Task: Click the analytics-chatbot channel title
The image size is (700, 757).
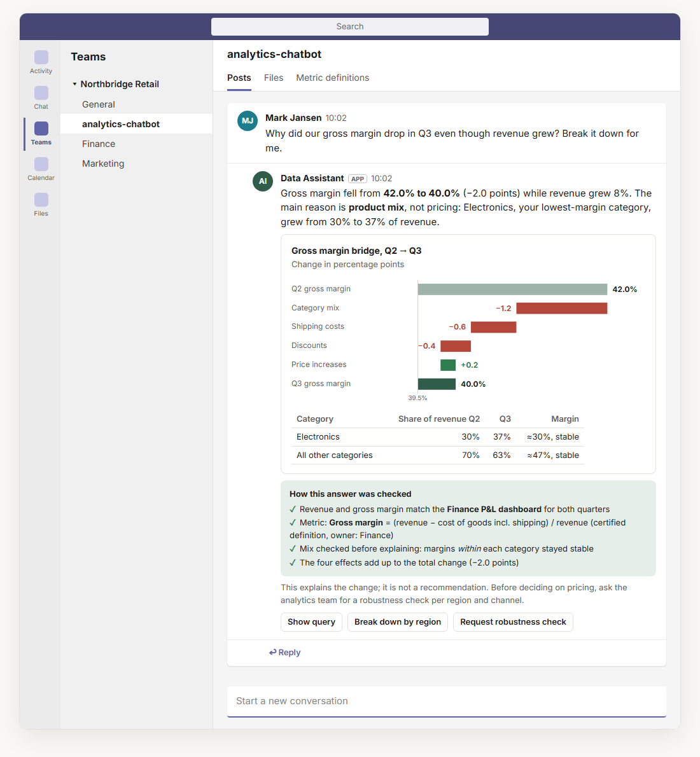Action: (274, 54)
